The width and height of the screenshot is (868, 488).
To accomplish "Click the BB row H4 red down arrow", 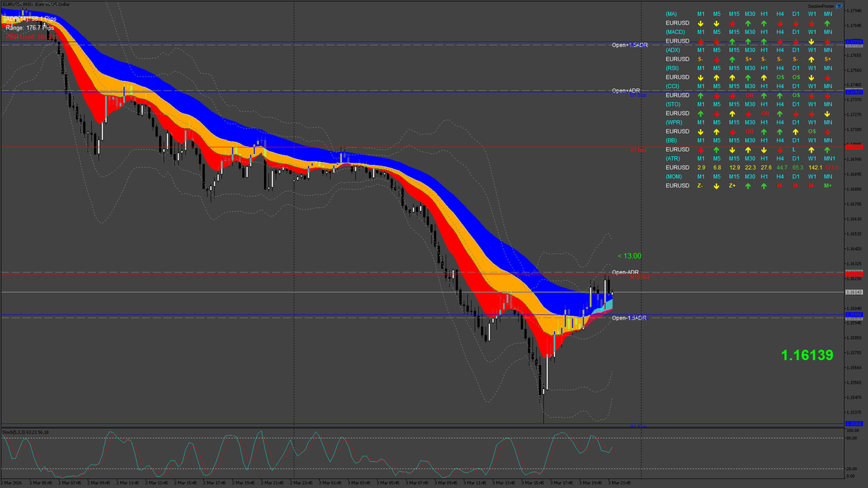I will tap(780, 150).
